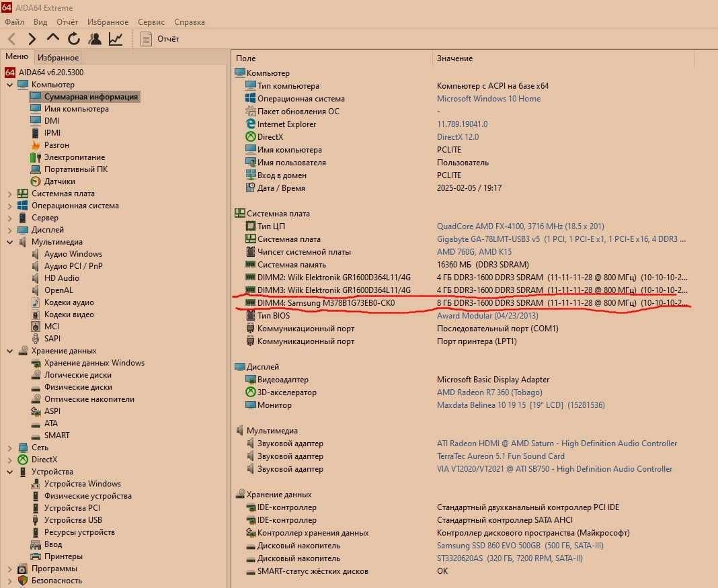Open the QuadCore AMD FX-4100 link
718x588 pixels.
[x=520, y=226]
